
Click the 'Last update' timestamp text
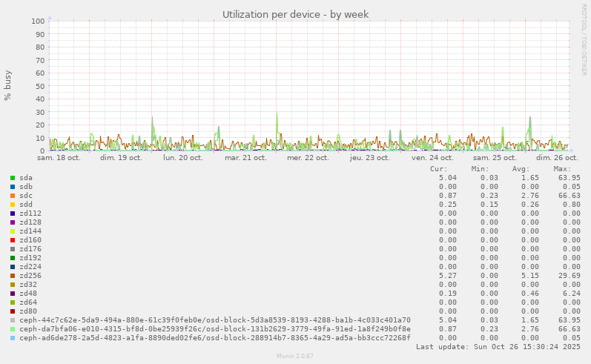(498, 347)
